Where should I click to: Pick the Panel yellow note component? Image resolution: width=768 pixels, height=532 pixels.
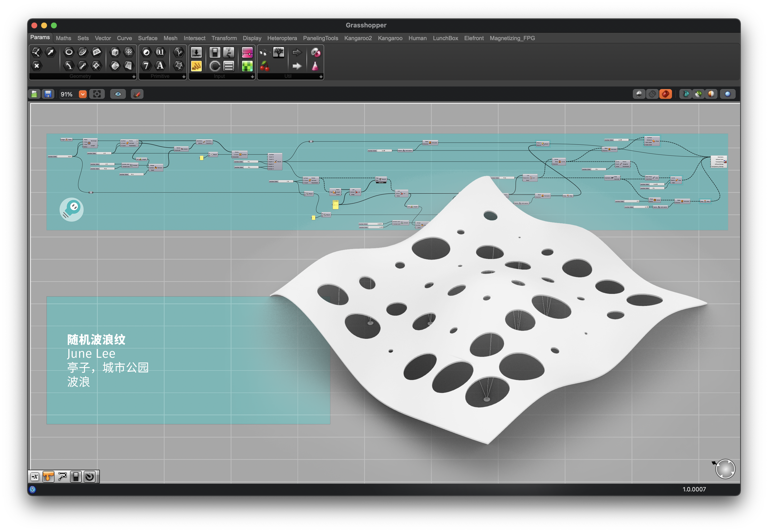(196, 66)
